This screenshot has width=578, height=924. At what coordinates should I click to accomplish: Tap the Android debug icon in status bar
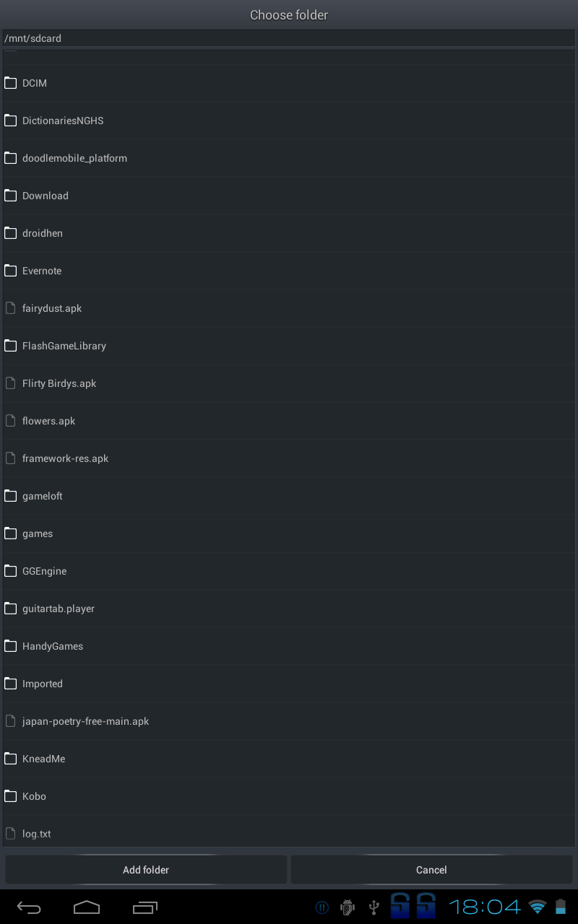(348, 907)
